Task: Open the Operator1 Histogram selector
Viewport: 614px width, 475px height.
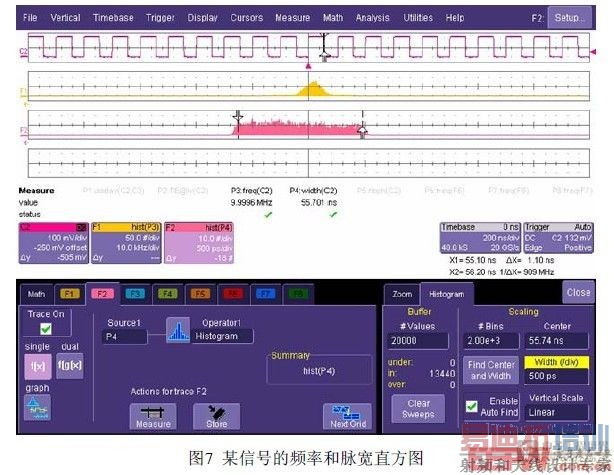Action: 222,336
